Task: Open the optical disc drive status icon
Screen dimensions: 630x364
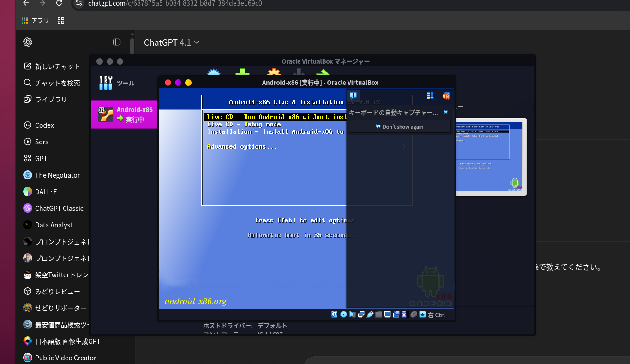Action: click(x=343, y=315)
